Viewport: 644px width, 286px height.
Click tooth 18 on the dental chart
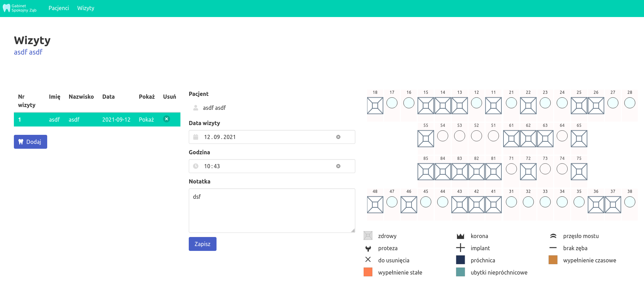point(375,106)
